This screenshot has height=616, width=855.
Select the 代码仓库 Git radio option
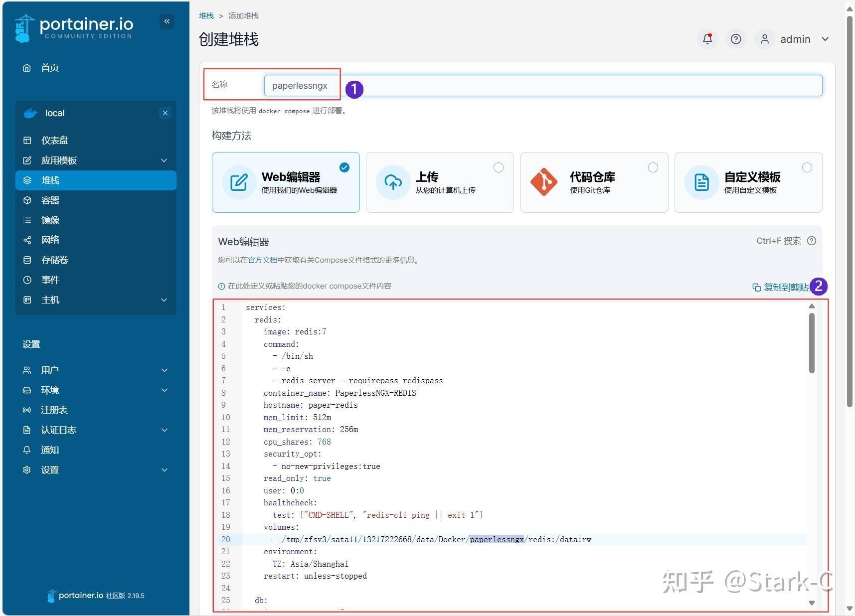tap(653, 167)
